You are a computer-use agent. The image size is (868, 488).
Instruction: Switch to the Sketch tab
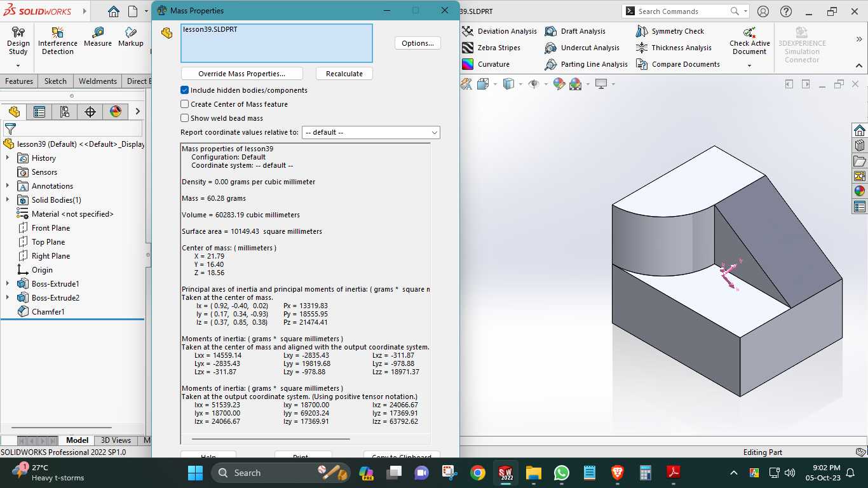(x=55, y=81)
